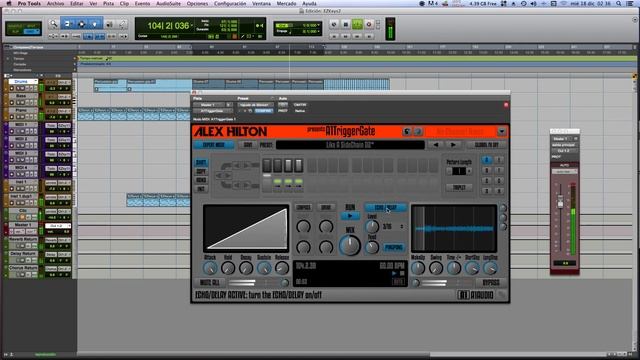Click the Swing knob

(x=436, y=268)
